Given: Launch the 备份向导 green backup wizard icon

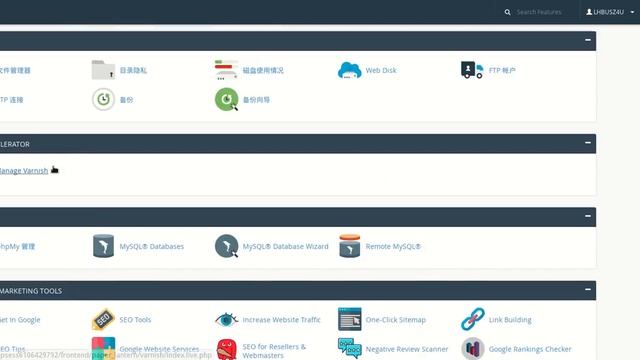Looking at the screenshot, I should tap(227, 99).
